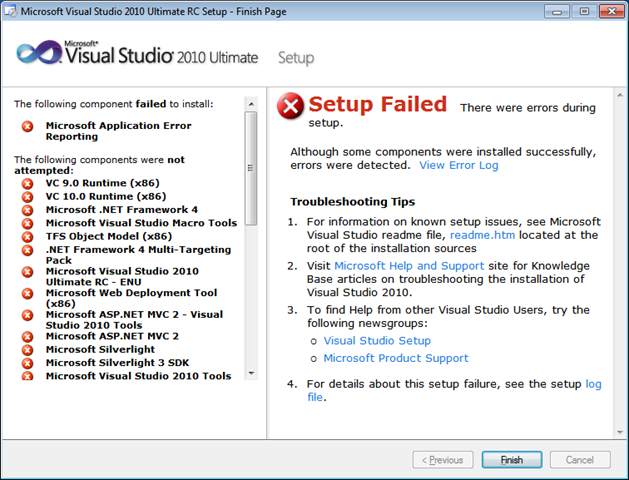The image size is (629, 480).
Task: Click the Finish button
Action: (x=511, y=460)
